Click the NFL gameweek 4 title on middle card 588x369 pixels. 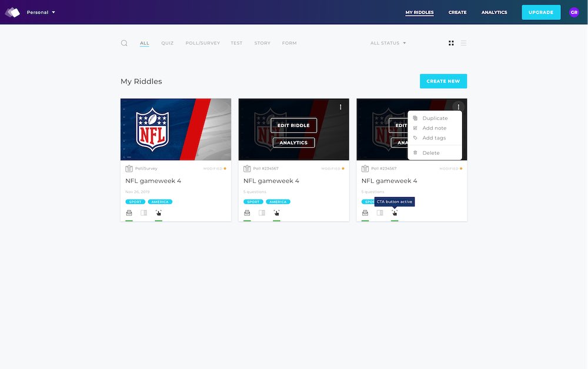tap(271, 181)
